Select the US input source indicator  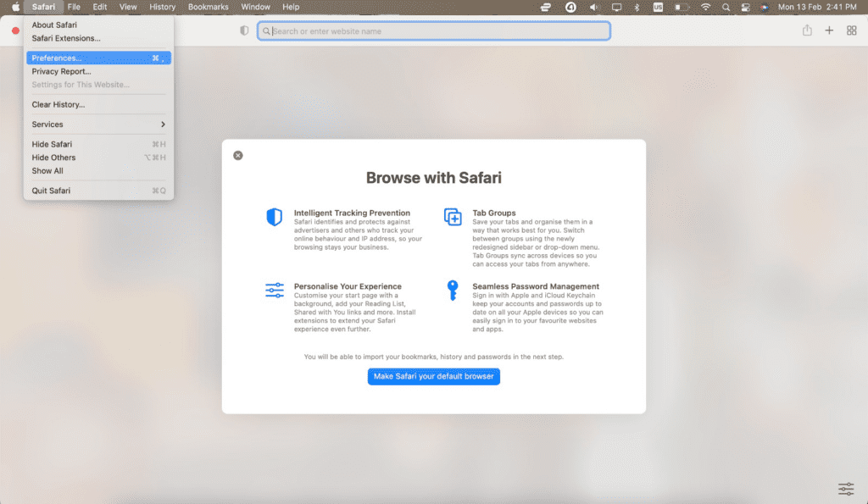click(658, 7)
